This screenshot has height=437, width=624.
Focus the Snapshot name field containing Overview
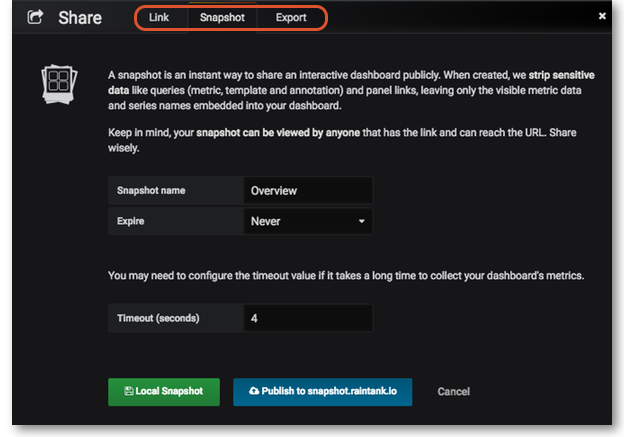307,190
